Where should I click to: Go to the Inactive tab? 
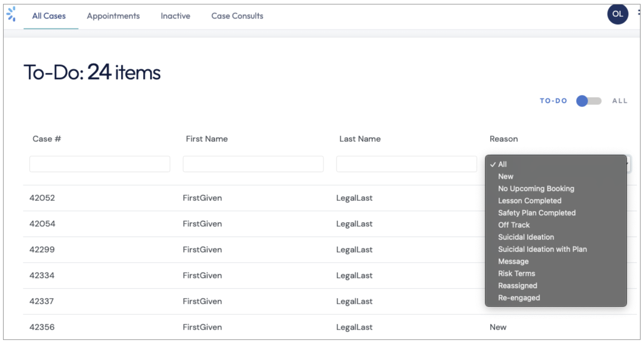175,16
